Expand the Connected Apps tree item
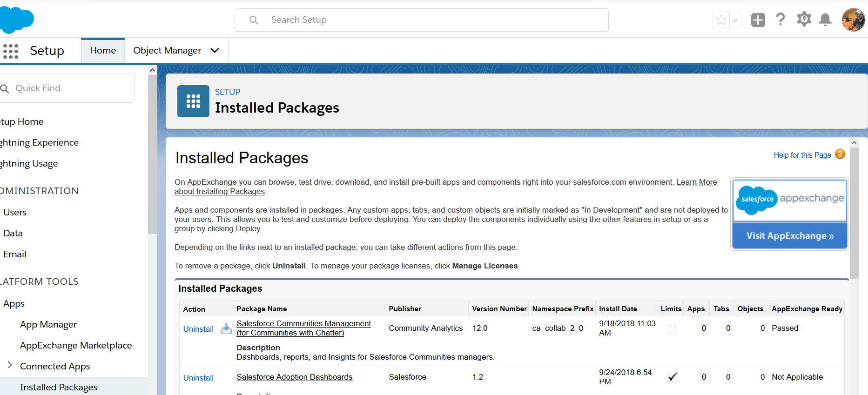This screenshot has width=868, height=395. [x=10, y=365]
